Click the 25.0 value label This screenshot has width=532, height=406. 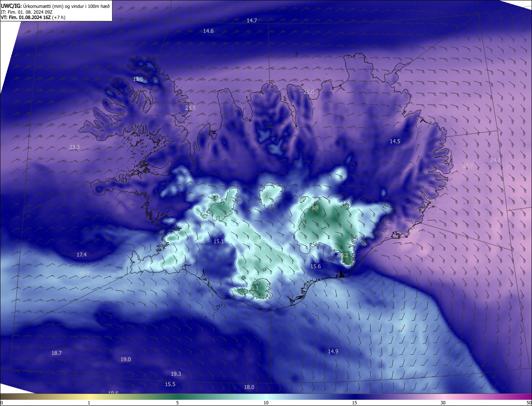click(x=309, y=92)
